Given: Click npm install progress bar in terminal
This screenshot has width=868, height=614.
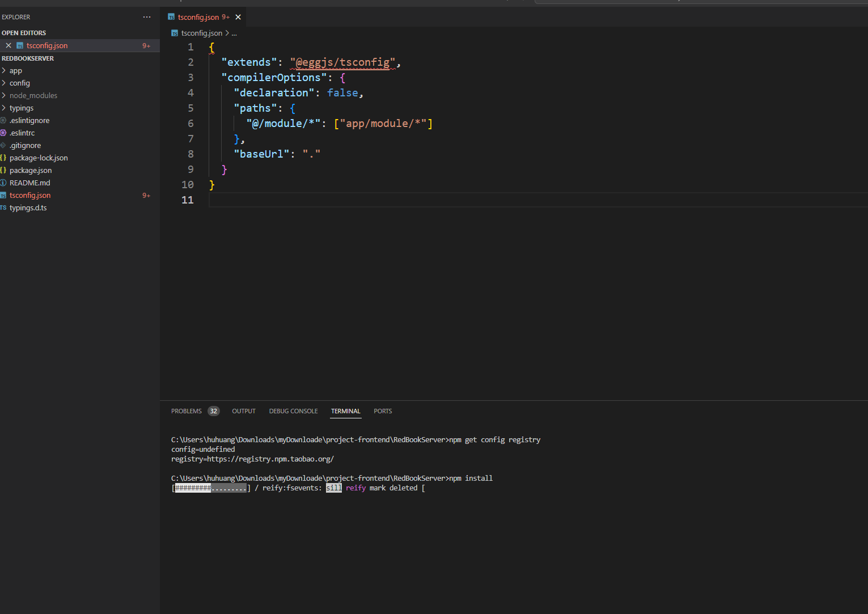Looking at the screenshot, I should 211,488.
